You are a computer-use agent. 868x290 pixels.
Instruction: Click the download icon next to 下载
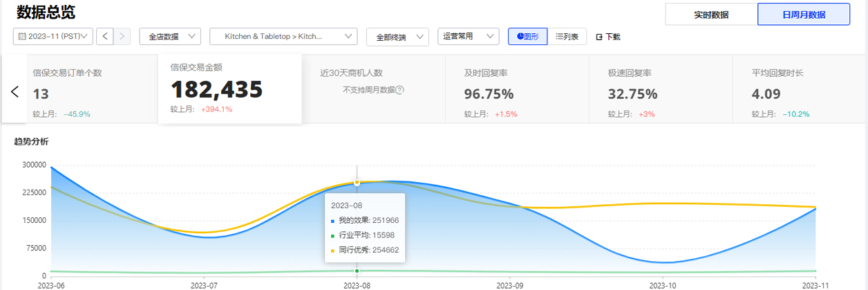tap(599, 37)
